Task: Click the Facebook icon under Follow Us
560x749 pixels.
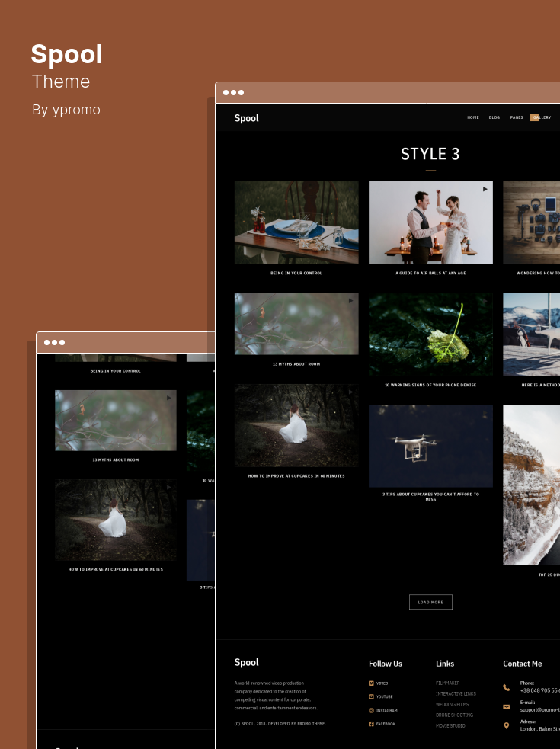Action: pyautogui.click(x=371, y=724)
